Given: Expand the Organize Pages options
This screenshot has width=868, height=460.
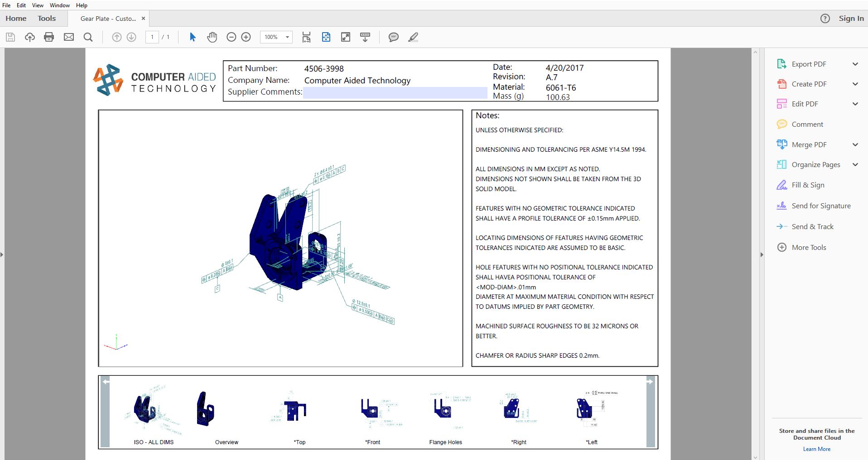Looking at the screenshot, I should pyautogui.click(x=855, y=165).
